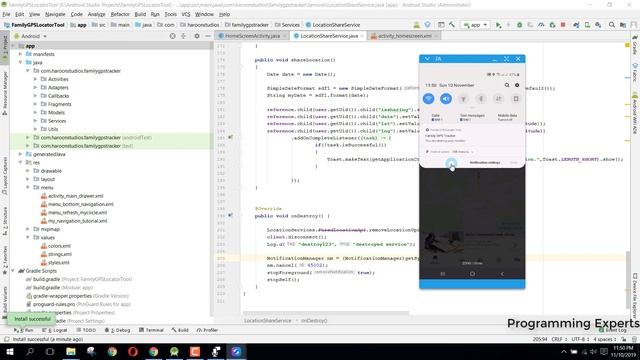This screenshot has width=640, height=360.
Task: Expand the Adapters package
Action: tap(35, 87)
